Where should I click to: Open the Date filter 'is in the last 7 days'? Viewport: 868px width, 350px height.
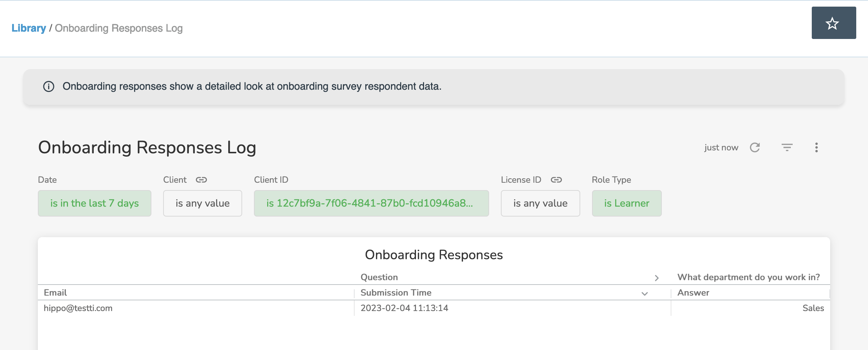click(94, 203)
